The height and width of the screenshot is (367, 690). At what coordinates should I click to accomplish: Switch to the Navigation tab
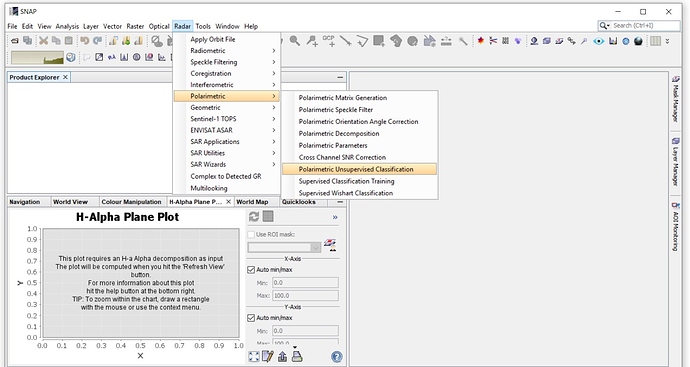[25, 202]
